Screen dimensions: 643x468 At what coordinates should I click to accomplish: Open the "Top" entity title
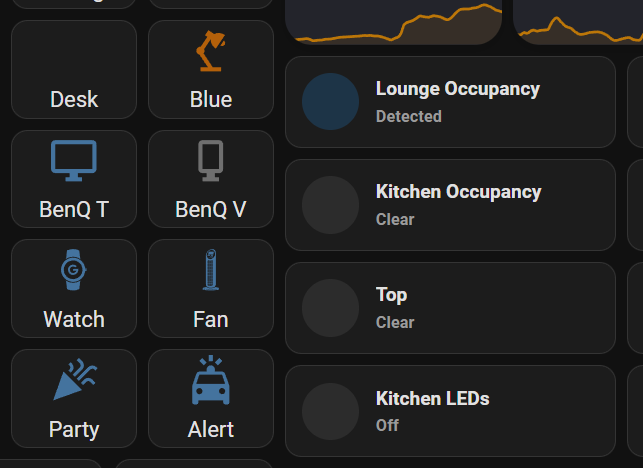391,295
